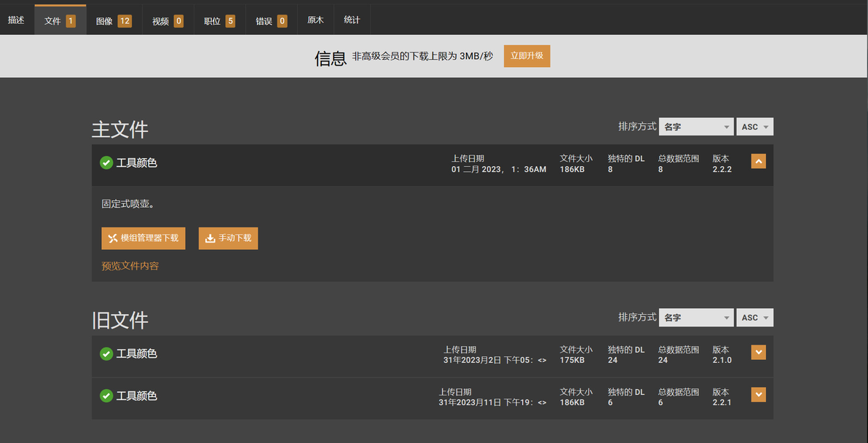The width and height of the screenshot is (868, 443).
Task: Open the 预览文件内容 link
Action: [130, 266]
